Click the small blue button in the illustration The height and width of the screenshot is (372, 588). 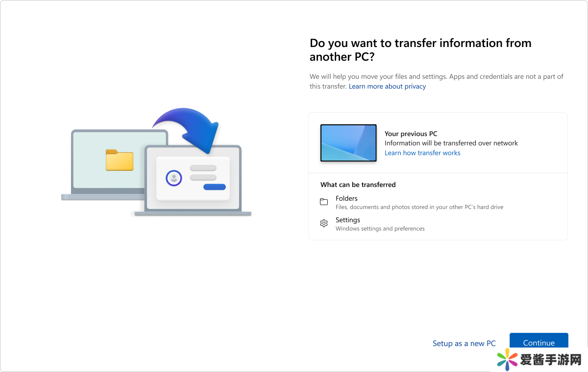click(215, 187)
